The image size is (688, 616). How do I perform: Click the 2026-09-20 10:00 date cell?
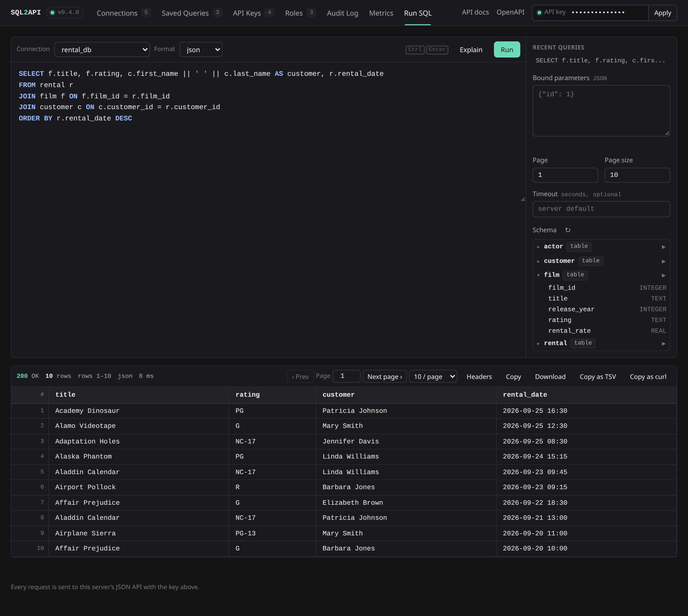(586, 549)
